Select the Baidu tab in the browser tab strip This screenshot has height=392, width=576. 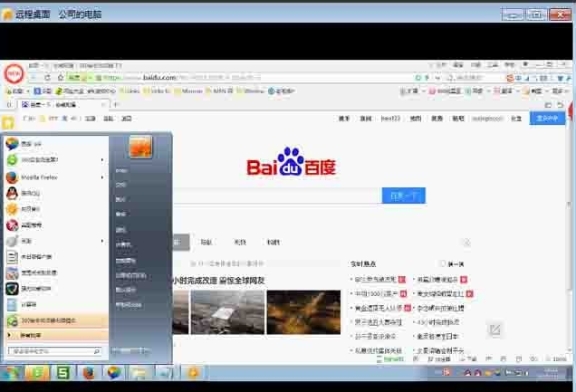(x=63, y=105)
